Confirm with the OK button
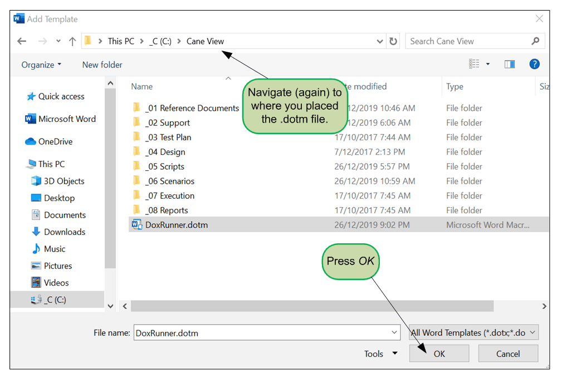 click(x=439, y=354)
